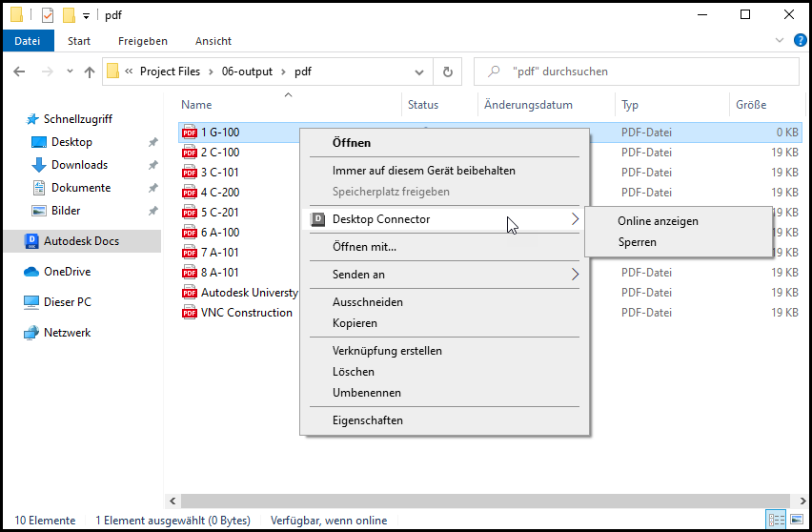
Task: Click the up-one-level arrow
Action: coord(90,72)
